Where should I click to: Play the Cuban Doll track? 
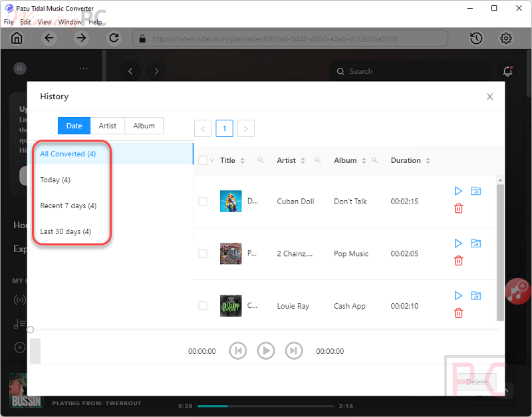click(458, 191)
